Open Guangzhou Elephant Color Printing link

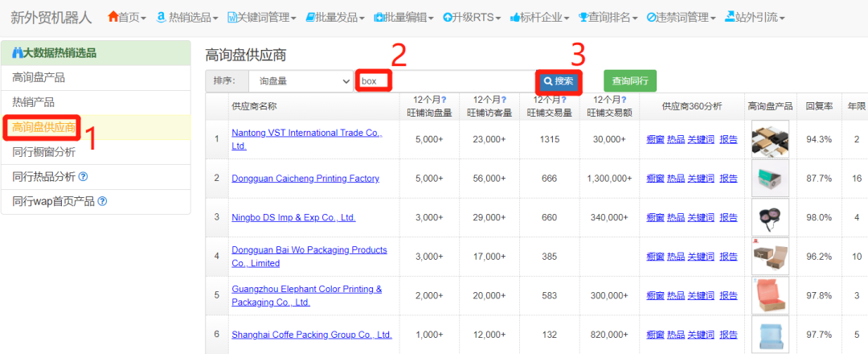coord(307,296)
